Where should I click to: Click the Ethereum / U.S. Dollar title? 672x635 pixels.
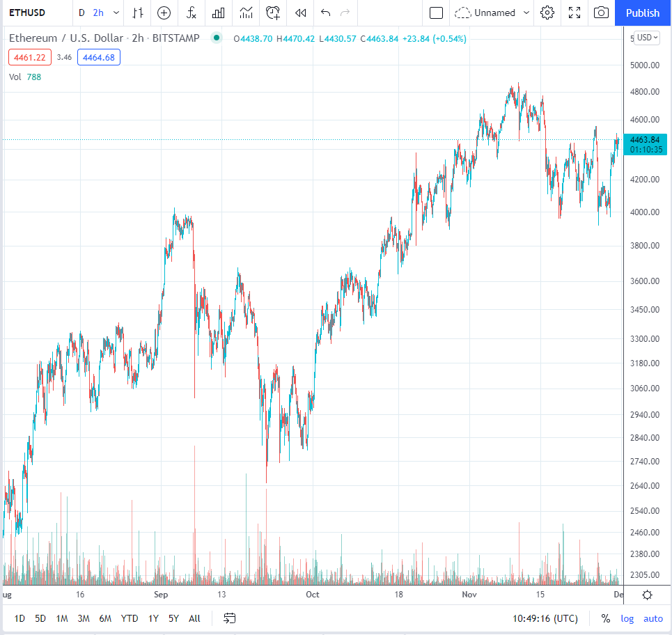pos(66,38)
